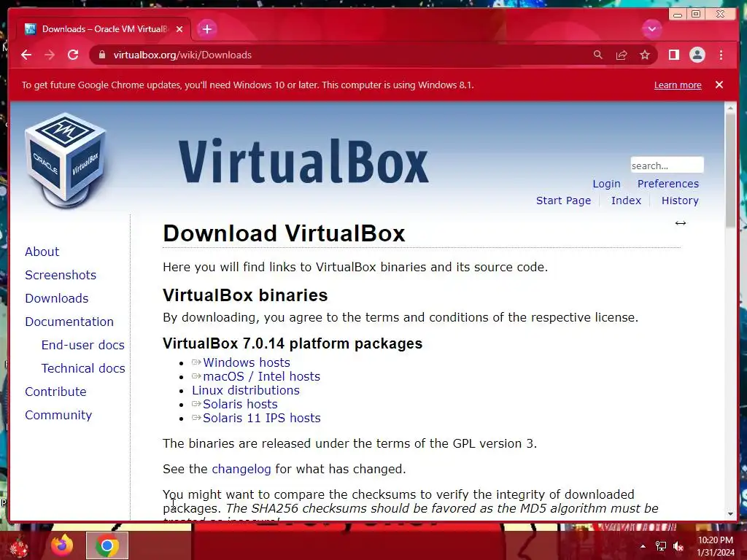Image resolution: width=747 pixels, height=560 pixels.
Task: Open End-user docs sidebar link
Action: tap(83, 345)
